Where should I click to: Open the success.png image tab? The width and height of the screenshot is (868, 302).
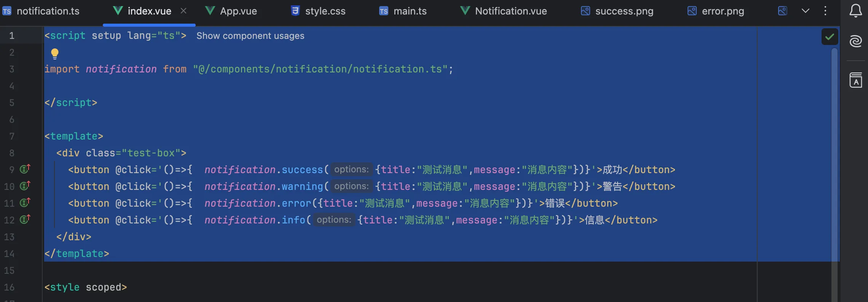(617, 11)
